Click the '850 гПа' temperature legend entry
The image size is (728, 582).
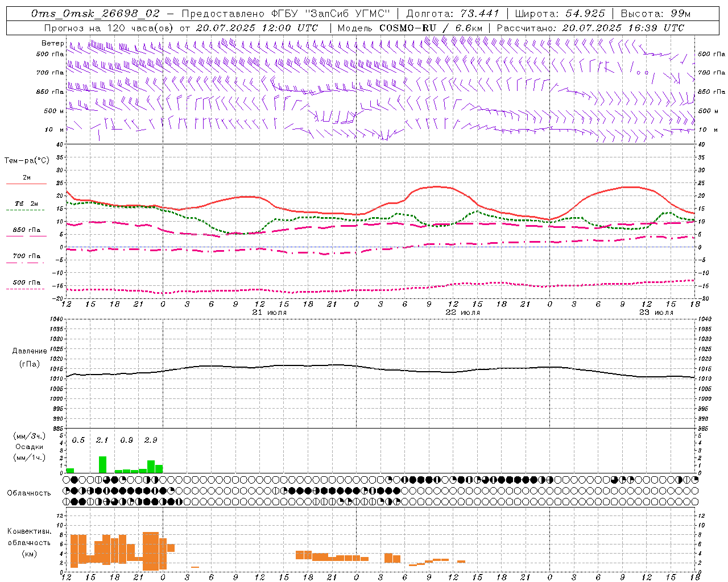click(26, 230)
